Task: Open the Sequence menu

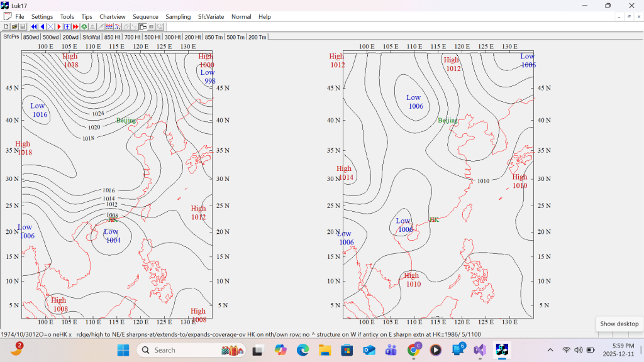Action: point(145,16)
